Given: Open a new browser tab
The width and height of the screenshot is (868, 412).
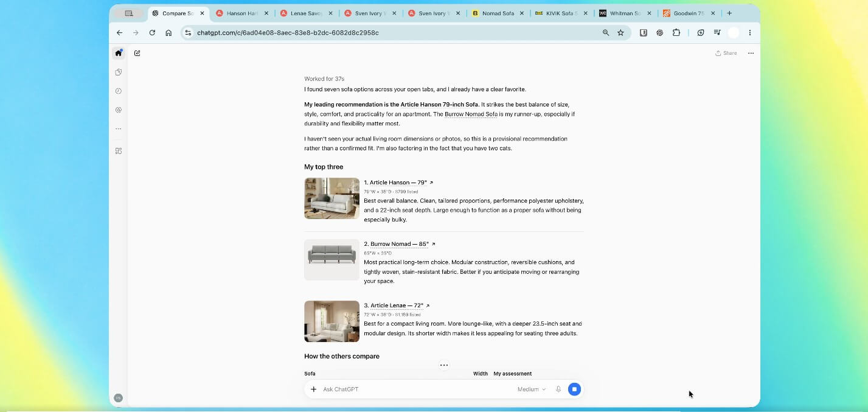Looking at the screenshot, I should click(729, 13).
